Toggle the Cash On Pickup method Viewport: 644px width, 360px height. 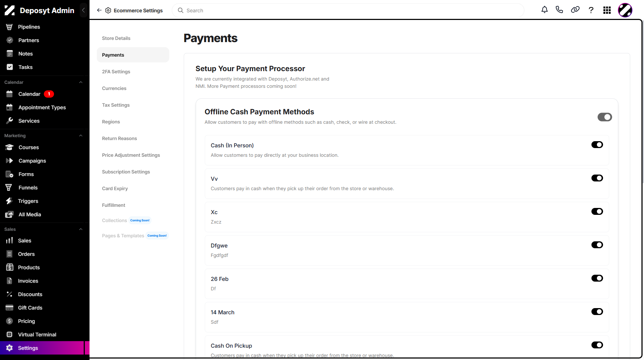(x=597, y=345)
